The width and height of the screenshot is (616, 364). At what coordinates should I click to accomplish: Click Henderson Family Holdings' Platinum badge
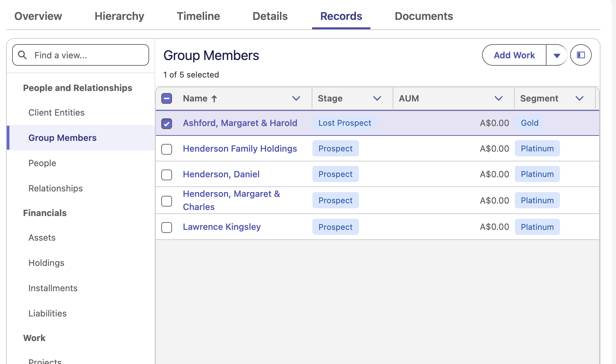537,149
